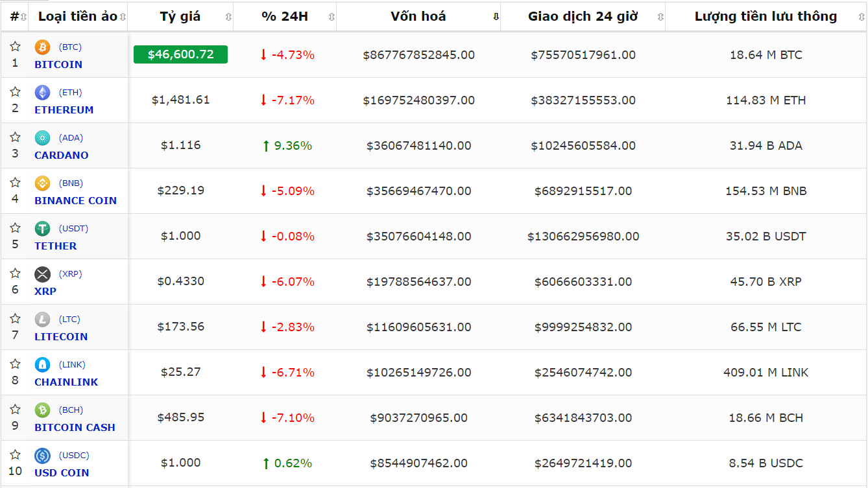Star Ethereum as a favorite
The height and width of the screenshot is (488, 868).
point(15,92)
